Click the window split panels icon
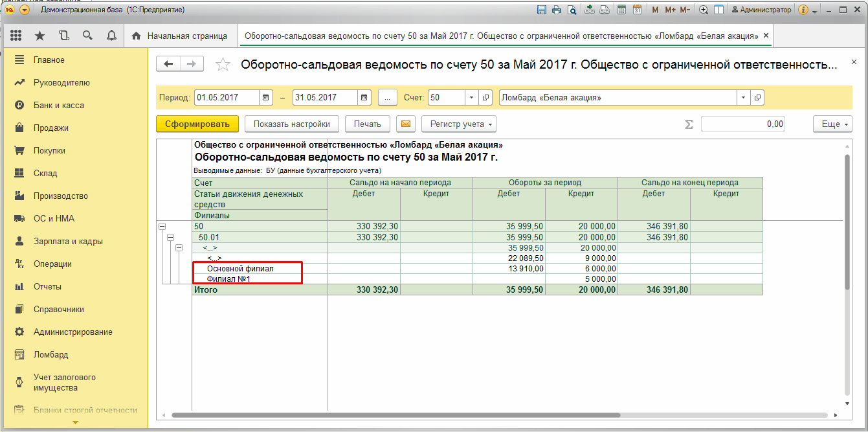868x432 pixels. pos(718,10)
